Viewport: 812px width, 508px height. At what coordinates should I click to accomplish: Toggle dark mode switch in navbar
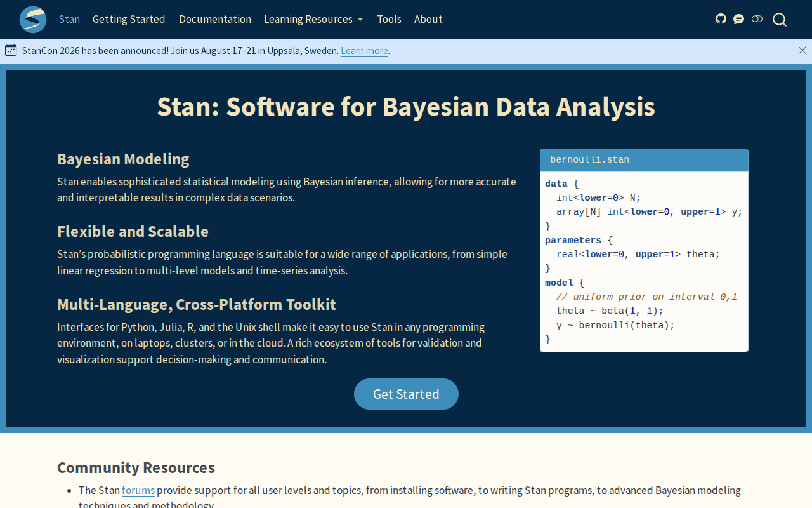pyautogui.click(x=757, y=19)
